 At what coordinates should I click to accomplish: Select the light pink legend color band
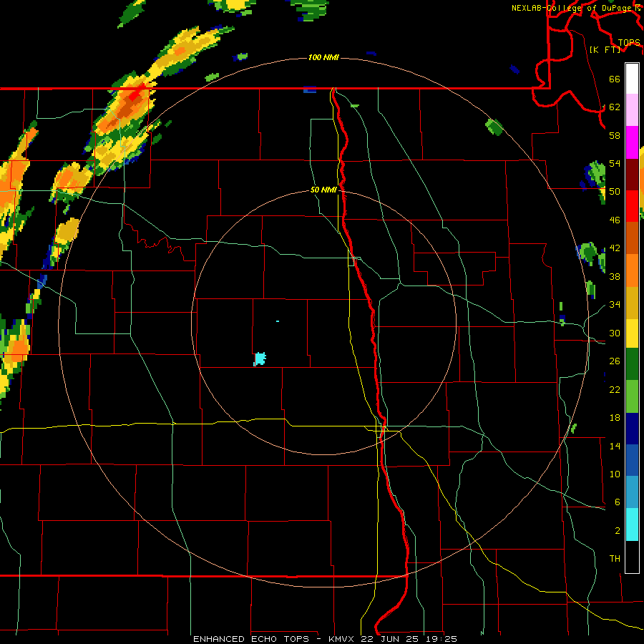[x=632, y=110]
